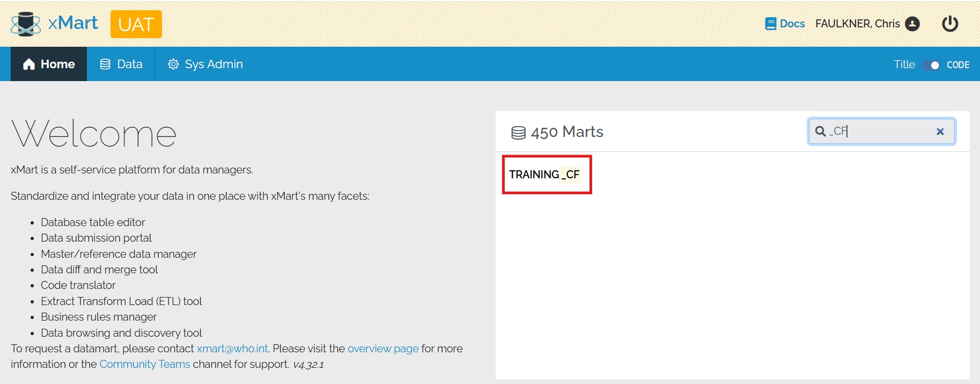The height and width of the screenshot is (384, 980).
Task: Open the TRAINING_CF mart
Action: pos(544,175)
